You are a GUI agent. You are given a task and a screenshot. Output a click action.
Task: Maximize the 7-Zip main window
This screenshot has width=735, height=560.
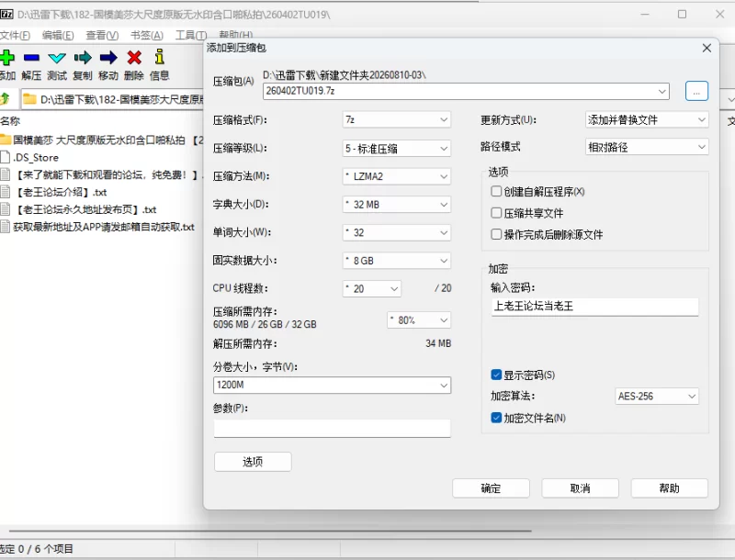pos(682,14)
